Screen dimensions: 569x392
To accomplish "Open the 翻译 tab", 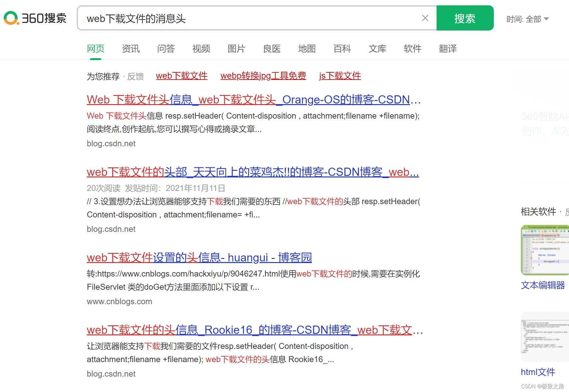I will [448, 49].
